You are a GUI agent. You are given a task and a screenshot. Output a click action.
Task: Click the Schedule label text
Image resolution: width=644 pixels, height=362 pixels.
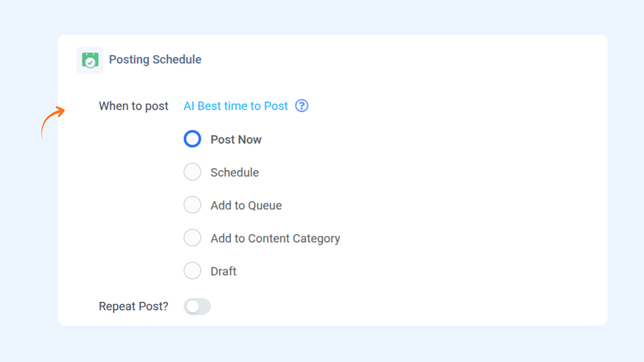coord(234,172)
